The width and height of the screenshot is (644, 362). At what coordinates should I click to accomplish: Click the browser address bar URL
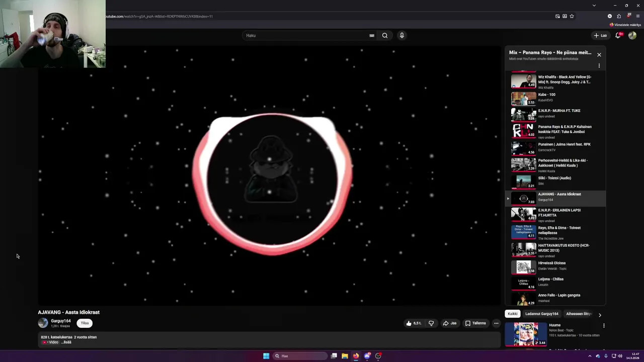[158, 17]
